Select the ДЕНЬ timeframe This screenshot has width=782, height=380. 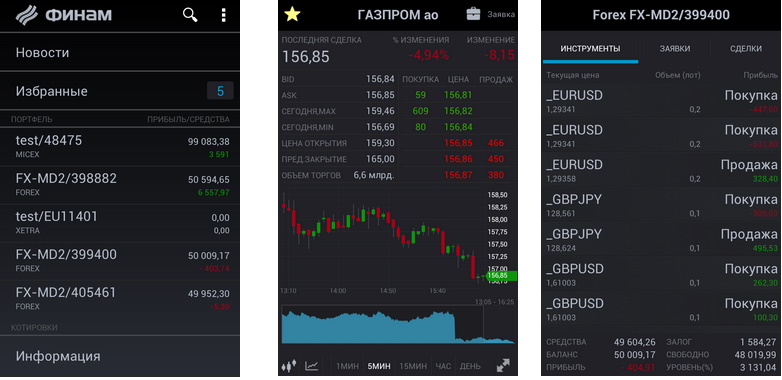tap(470, 366)
